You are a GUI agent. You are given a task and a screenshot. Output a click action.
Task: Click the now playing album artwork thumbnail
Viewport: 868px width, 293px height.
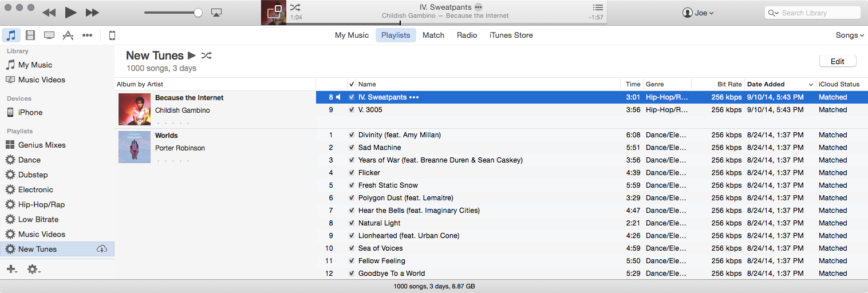pos(273,13)
